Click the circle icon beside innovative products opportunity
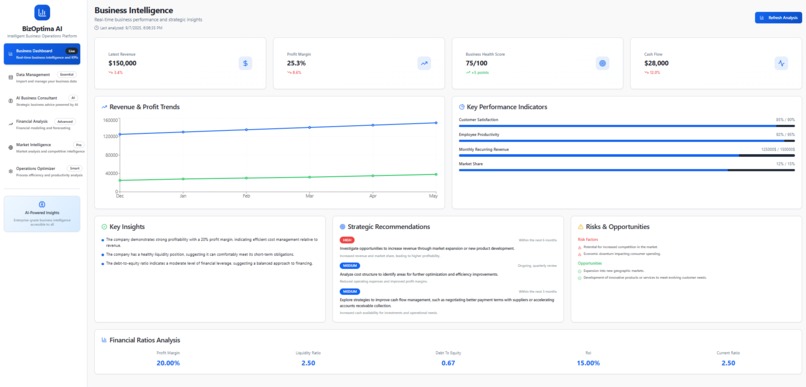 580,278
